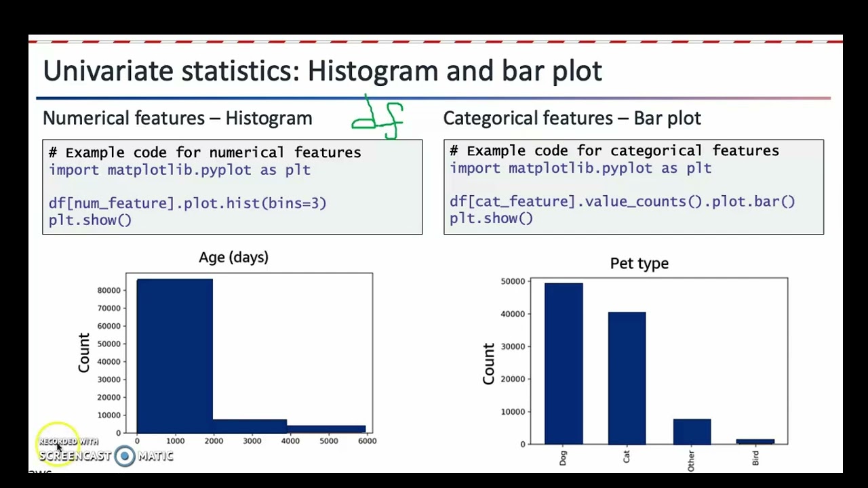Click the 'Cat' x-axis label
Viewport: 868px width, 488px height.
coord(626,457)
